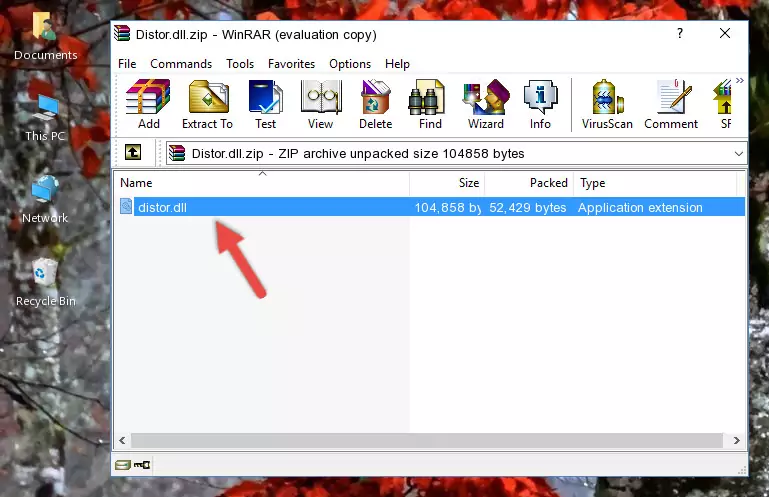This screenshot has width=769, height=497.
Task: Click the 52,429 bytes packed value
Action: pyautogui.click(x=528, y=208)
